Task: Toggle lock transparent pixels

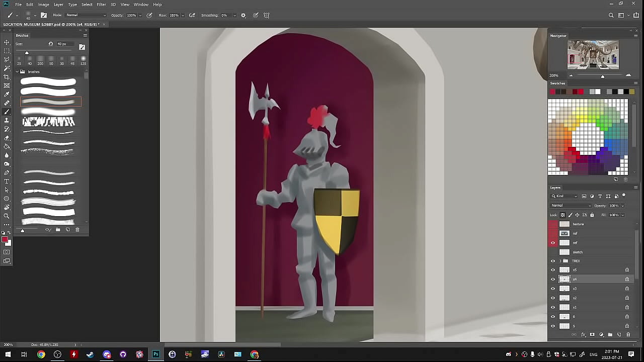Action: click(562, 215)
